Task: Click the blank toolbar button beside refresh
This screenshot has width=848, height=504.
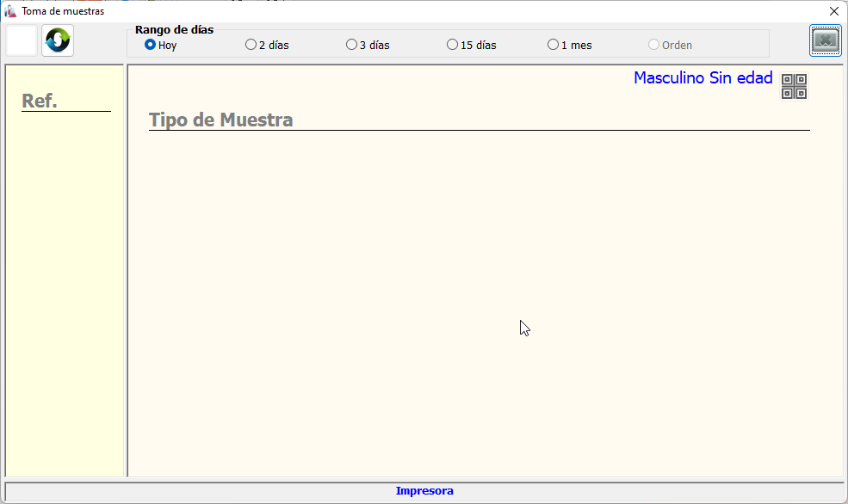Action: click(x=22, y=40)
